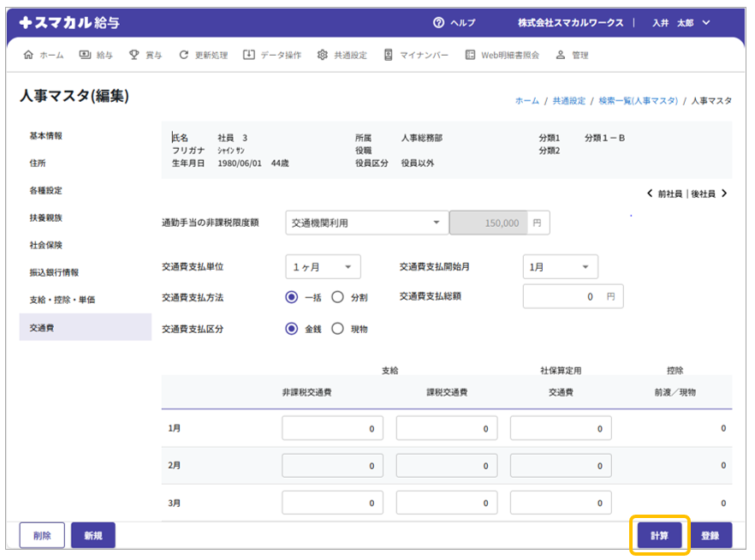Click the 登録 register button
This screenshot has width=755, height=560.
710,535
